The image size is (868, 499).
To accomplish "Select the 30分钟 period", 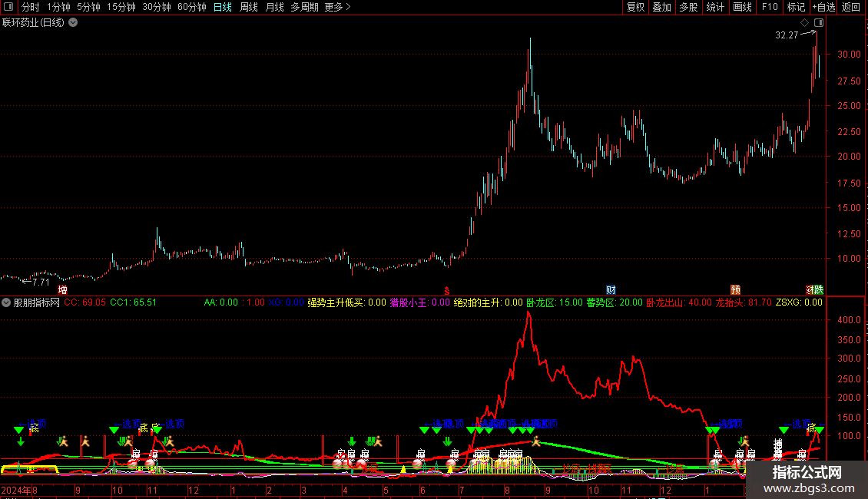I will 156,7.
